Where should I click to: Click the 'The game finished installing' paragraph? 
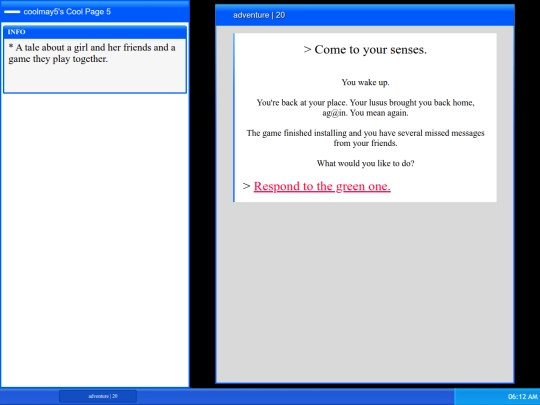[x=365, y=138]
